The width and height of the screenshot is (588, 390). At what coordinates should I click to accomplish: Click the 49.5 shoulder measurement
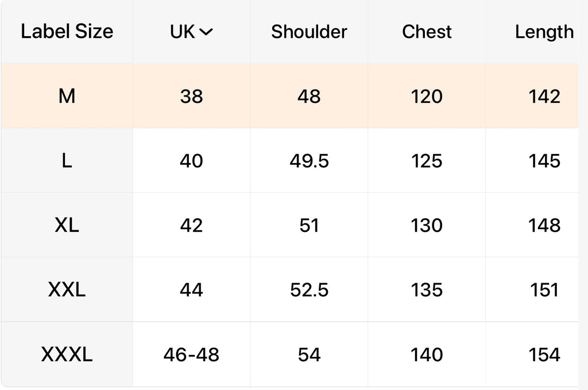click(309, 161)
